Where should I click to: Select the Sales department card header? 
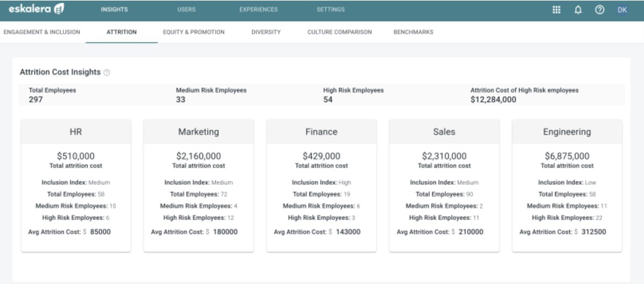pos(444,132)
